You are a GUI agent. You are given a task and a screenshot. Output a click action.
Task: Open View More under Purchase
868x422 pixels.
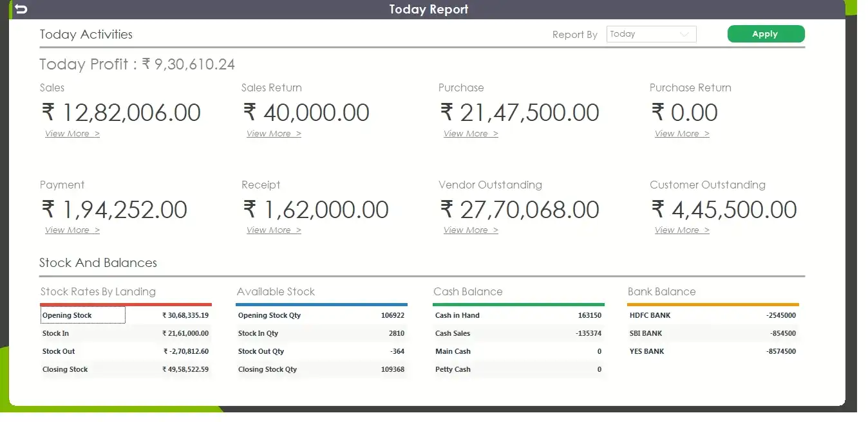point(471,134)
